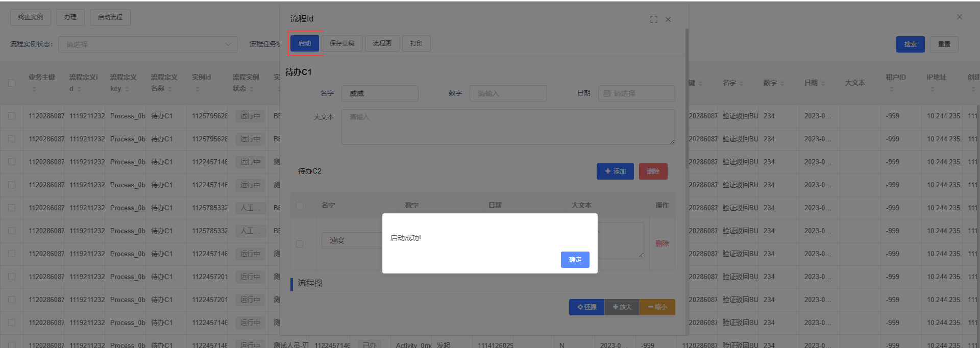
Task: Close the 流程Id dialog with its X icon
Action: [668, 19]
